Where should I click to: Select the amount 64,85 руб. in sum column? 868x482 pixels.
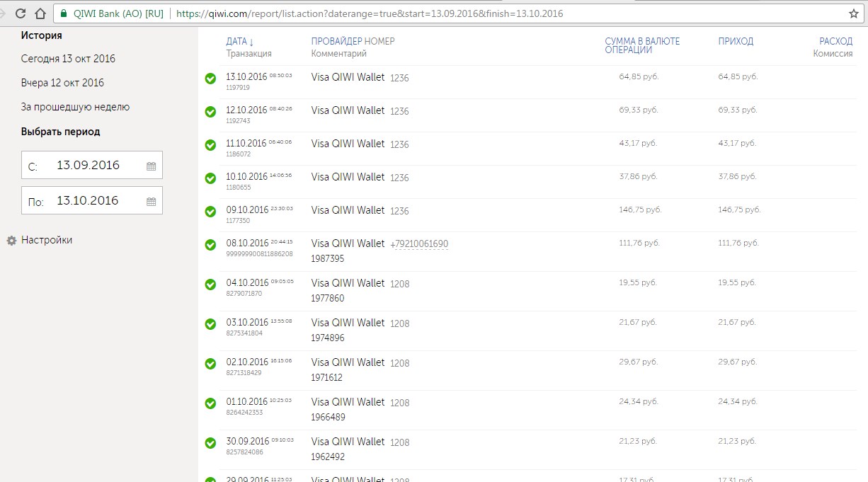pos(639,76)
